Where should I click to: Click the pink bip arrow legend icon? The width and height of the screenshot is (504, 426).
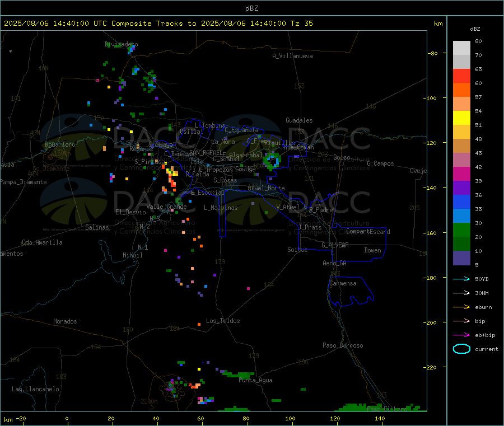coord(461,321)
